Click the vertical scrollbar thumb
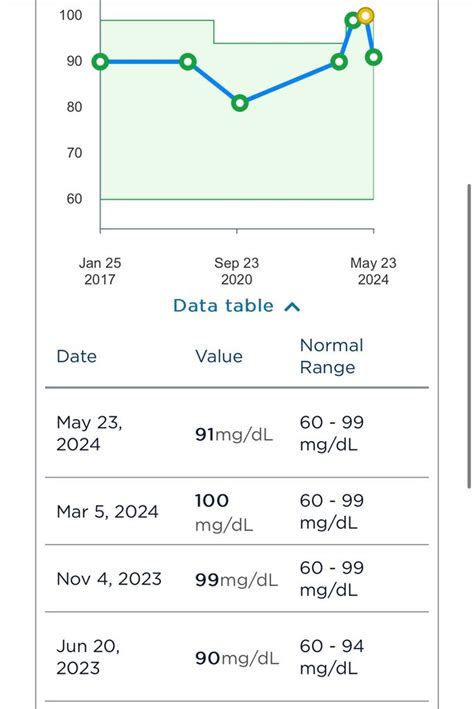 point(469,336)
